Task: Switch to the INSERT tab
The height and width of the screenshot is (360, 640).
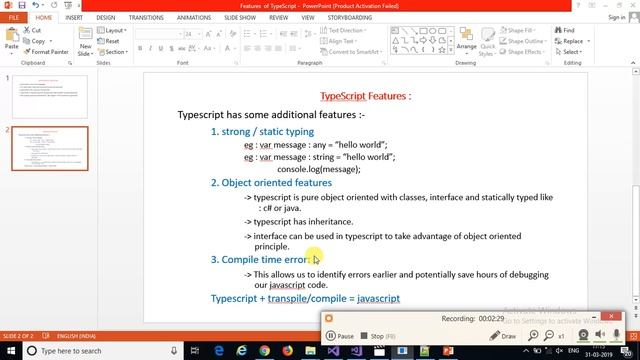Action: tap(74, 18)
